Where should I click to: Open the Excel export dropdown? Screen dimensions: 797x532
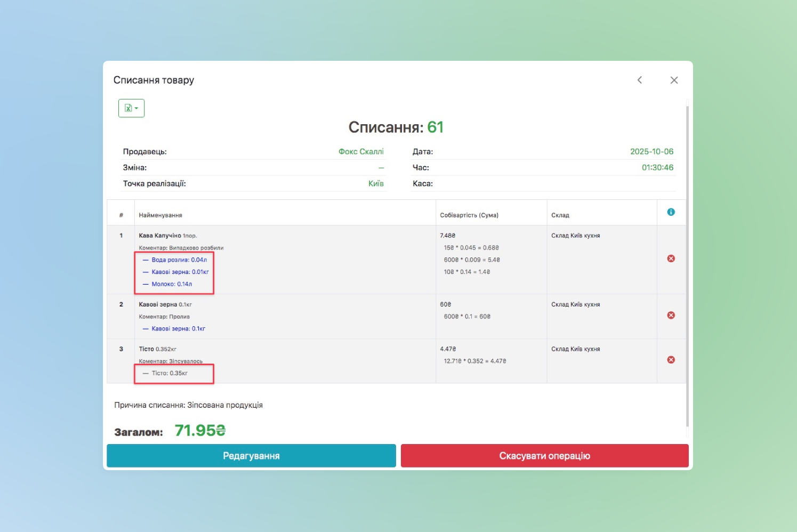131,108
